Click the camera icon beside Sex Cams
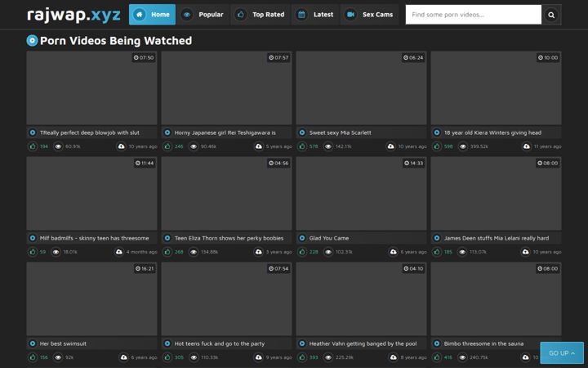588x368 pixels. (x=350, y=15)
